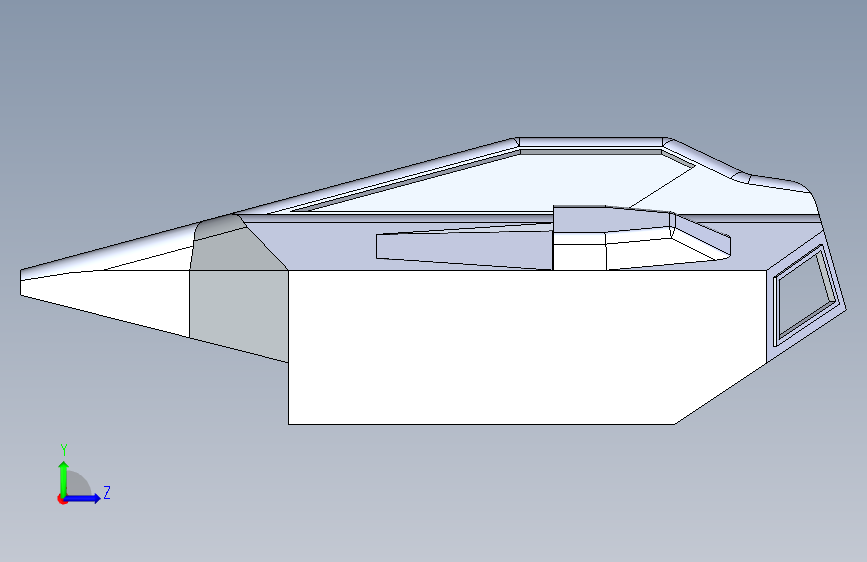Screen dimensions: 867x562
Task: Click the Y label of the axis triad
Action: [64, 450]
